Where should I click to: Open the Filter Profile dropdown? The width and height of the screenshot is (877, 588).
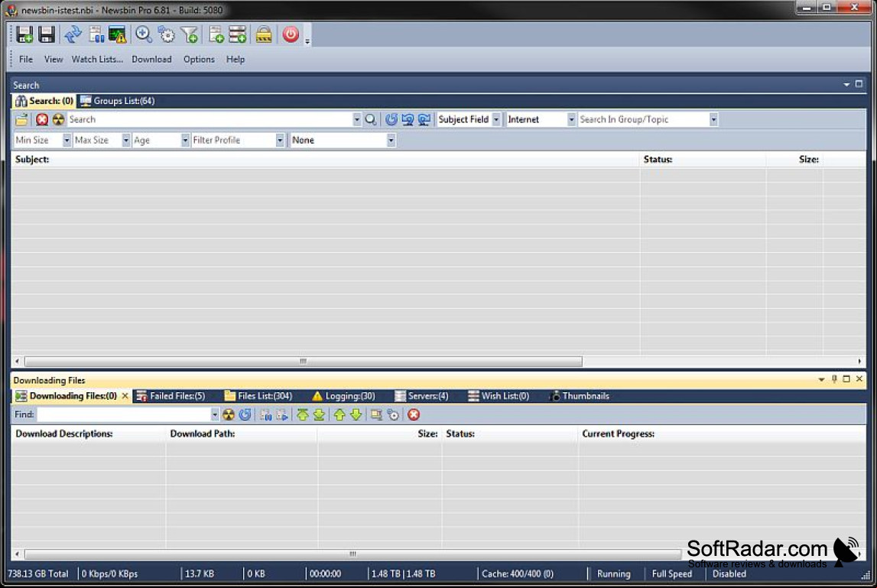click(x=280, y=140)
